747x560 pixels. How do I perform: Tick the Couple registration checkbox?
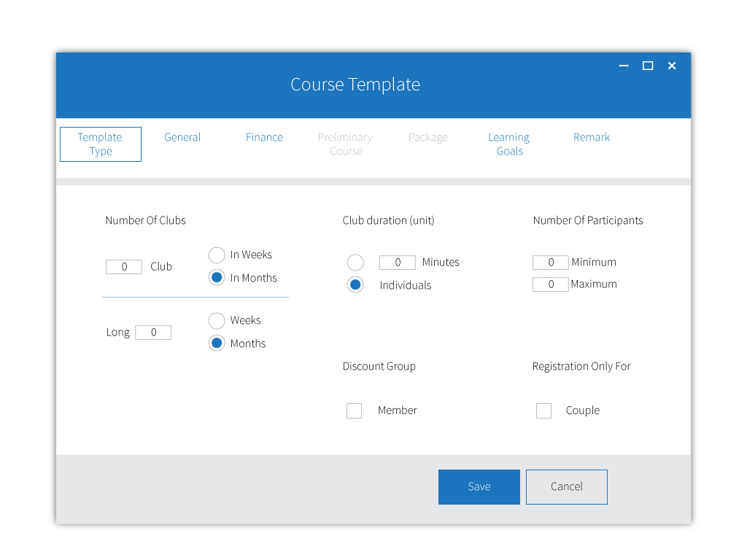543,411
